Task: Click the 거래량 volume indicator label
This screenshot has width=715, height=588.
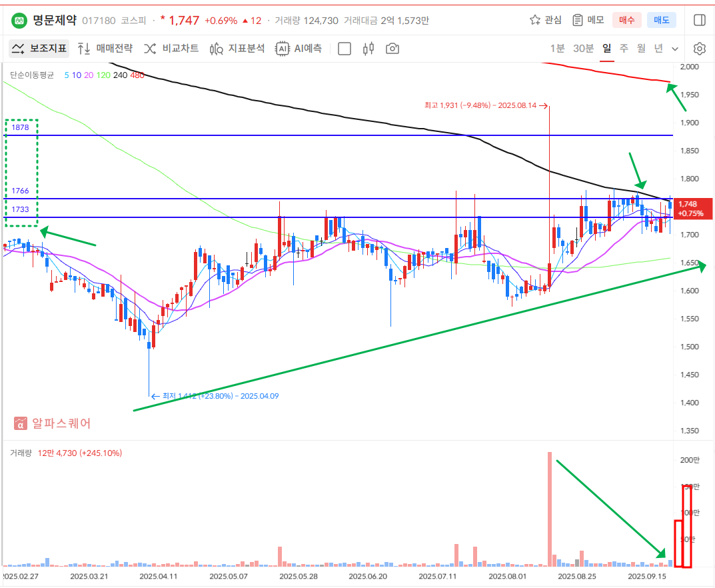Action: (21, 453)
